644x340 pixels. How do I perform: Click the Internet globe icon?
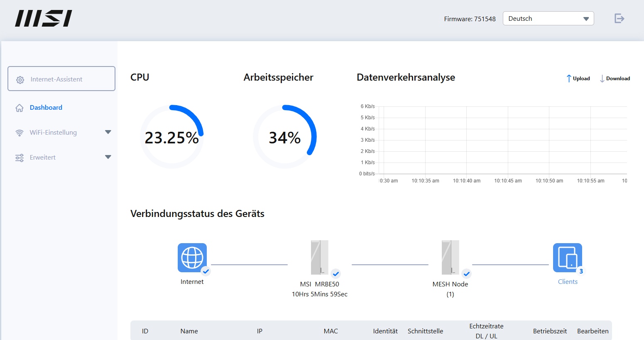coord(192,258)
